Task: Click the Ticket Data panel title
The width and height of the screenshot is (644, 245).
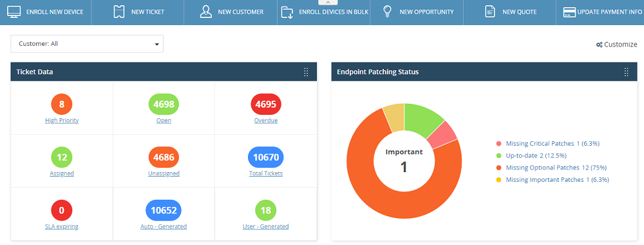Action: (x=35, y=72)
